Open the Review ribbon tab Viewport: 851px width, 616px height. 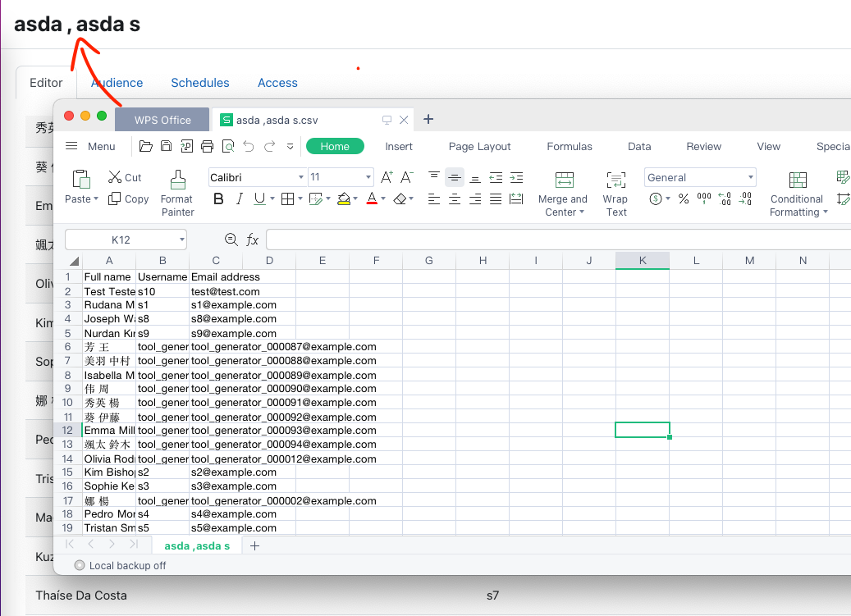click(704, 146)
